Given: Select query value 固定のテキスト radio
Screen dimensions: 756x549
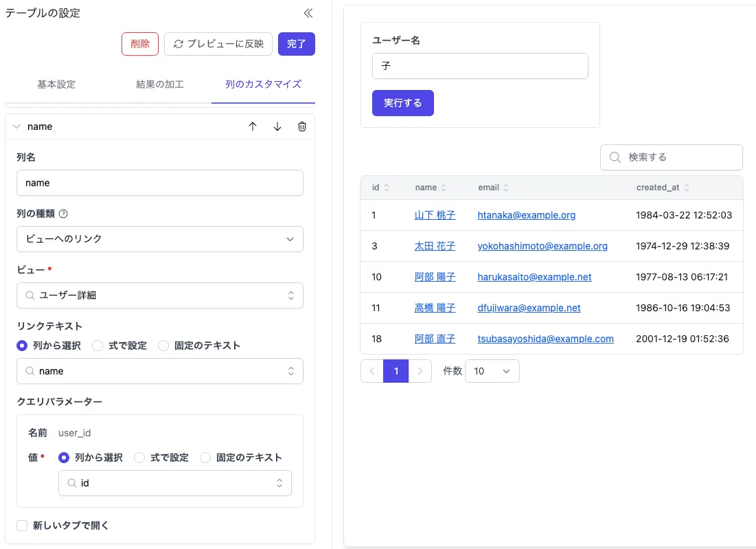Looking at the screenshot, I should click(205, 458).
